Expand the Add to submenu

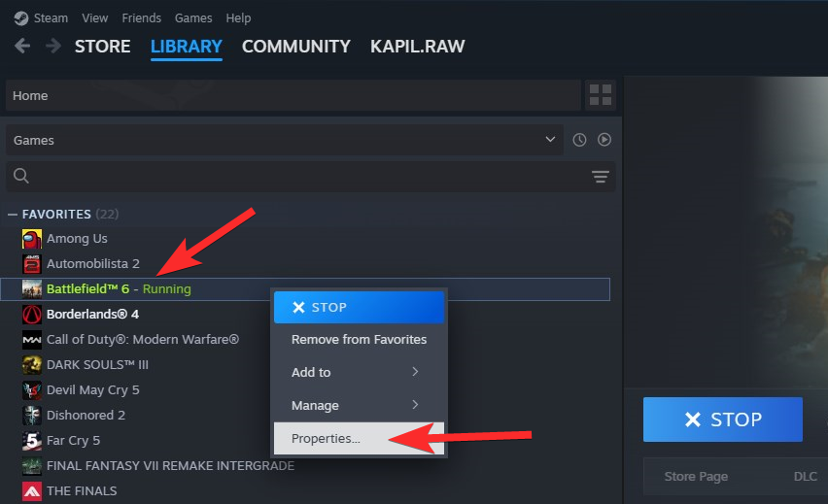coord(359,372)
